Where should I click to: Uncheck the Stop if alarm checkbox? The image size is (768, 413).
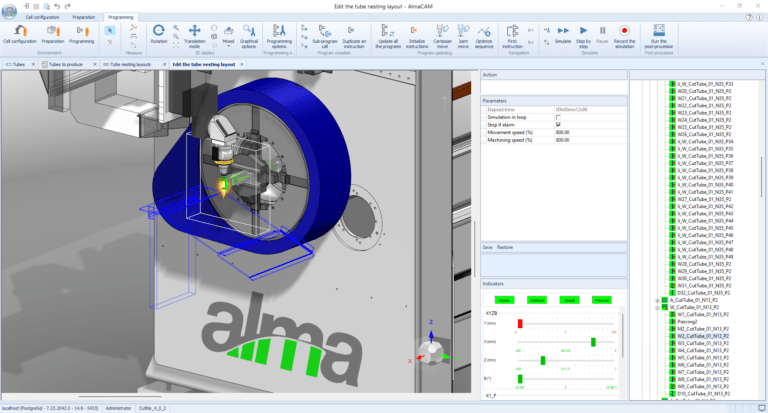(x=558, y=125)
